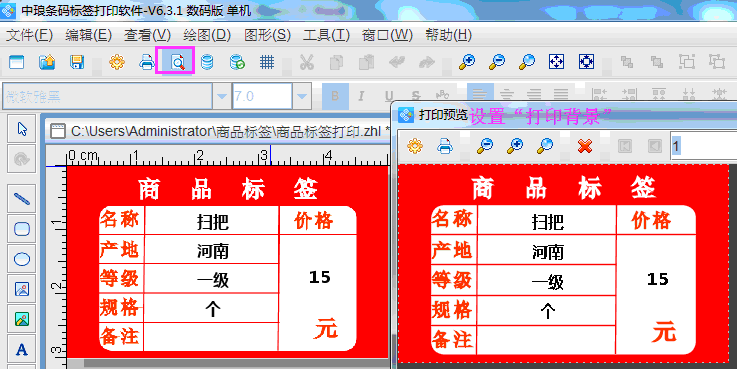The width and height of the screenshot is (737, 369).
Task: Zoom in on the design canvas
Action: click(467, 62)
